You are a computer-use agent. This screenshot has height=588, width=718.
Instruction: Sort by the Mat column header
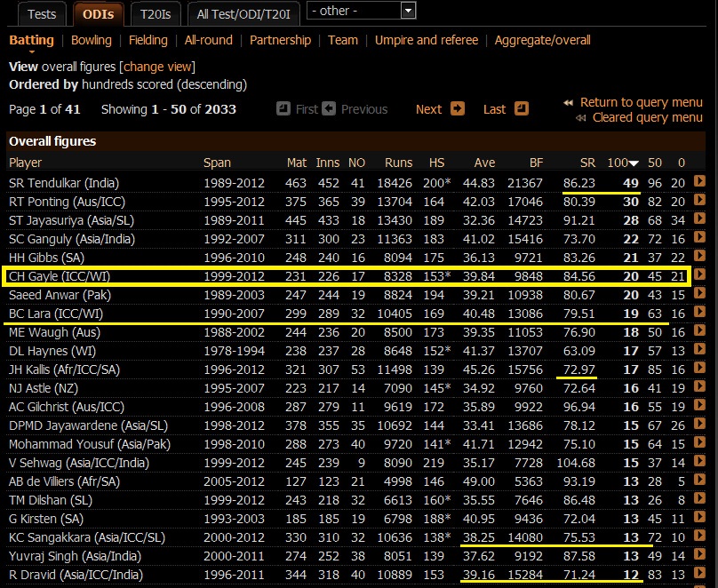point(297,163)
